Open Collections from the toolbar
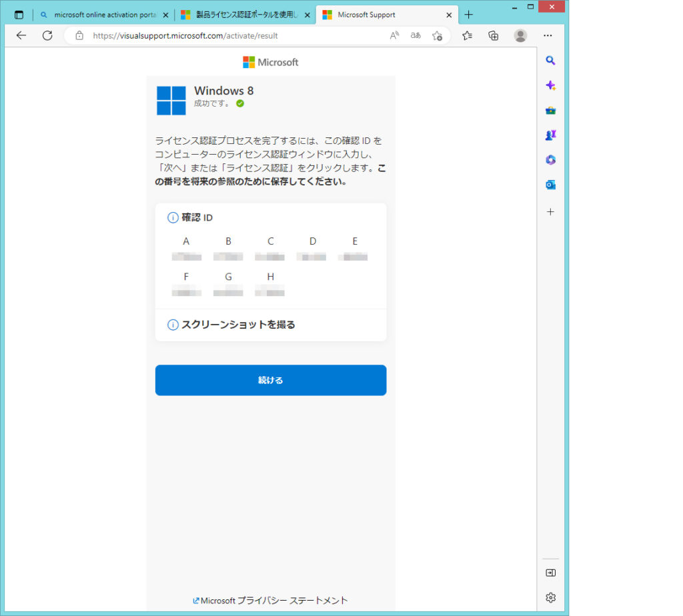 coord(494,36)
